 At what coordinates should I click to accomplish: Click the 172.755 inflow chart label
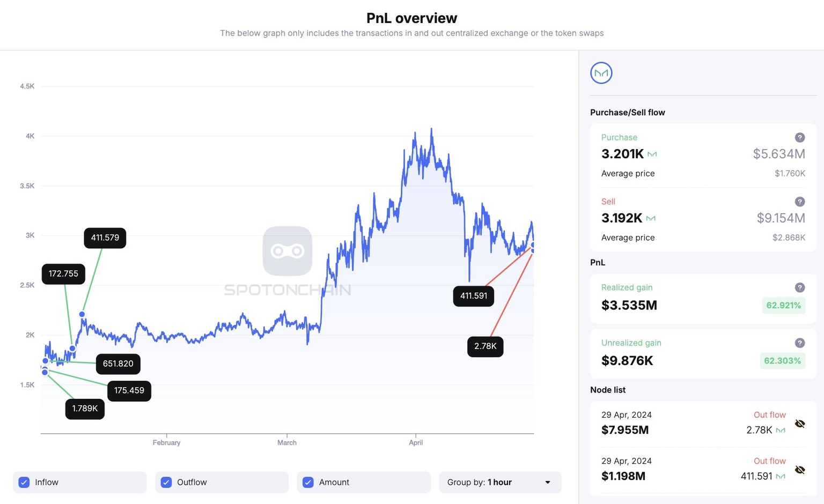click(x=63, y=273)
